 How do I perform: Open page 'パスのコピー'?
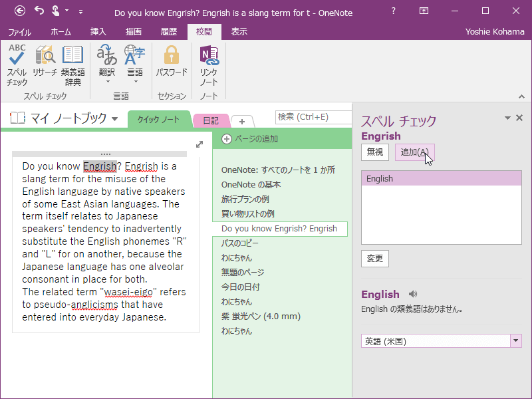[x=240, y=243]
